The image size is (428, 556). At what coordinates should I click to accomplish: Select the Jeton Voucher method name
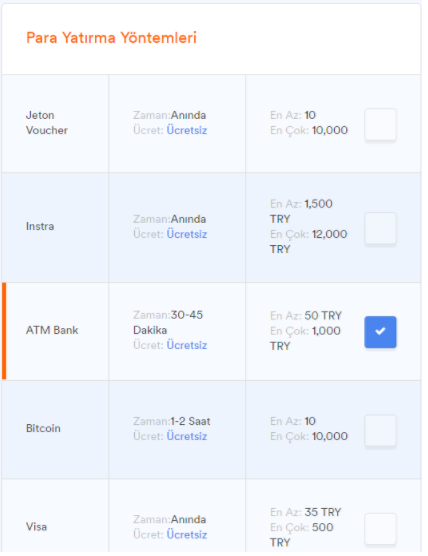tap(46, 123)
